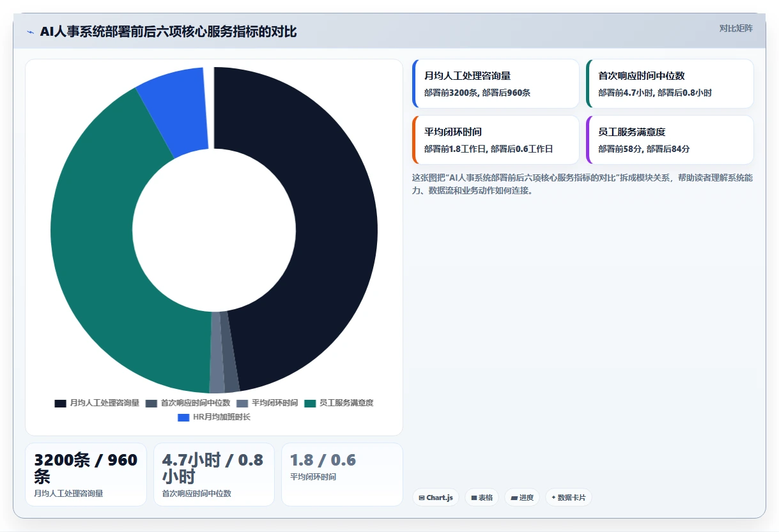Select the 进度 chip
Image resolution: width=779 pixels, height=532 pixels.
point(522,498)
